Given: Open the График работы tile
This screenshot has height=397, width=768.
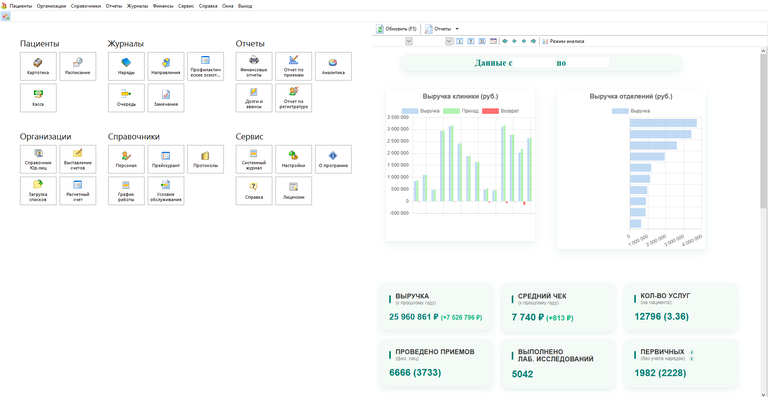Looking at the screenshot, I should point(126,191).
